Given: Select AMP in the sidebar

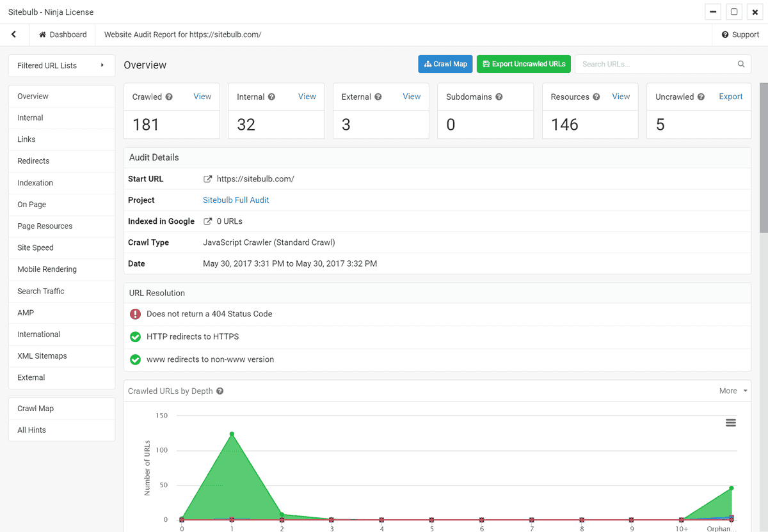Looking at the screenshot, I should pos(61,313).
